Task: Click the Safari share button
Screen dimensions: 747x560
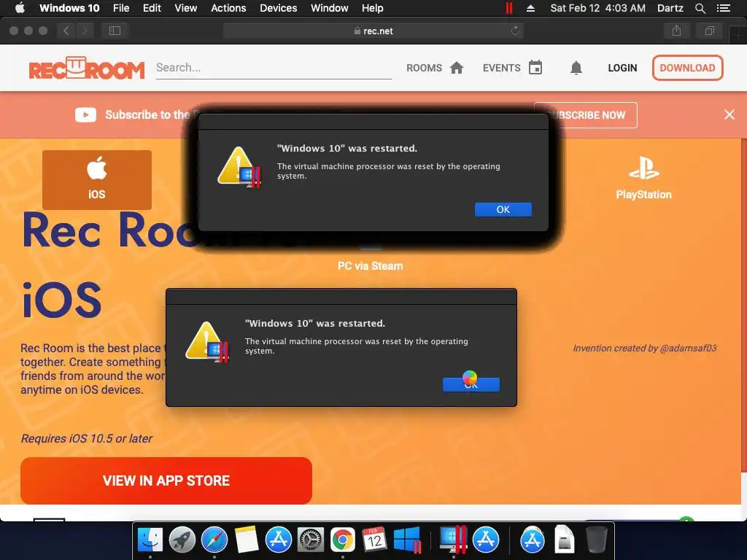Action: pyautogui.click(x=676, y=31)
